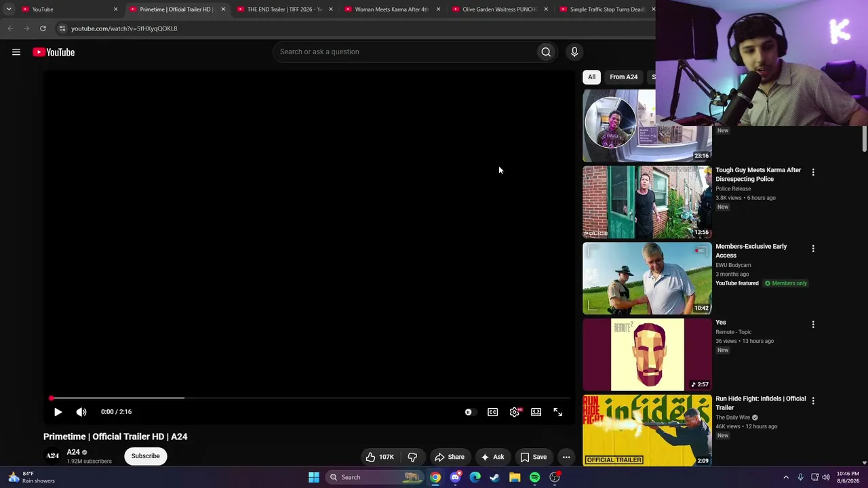Close the Woman Meets Karma tab

click(438, 9)
